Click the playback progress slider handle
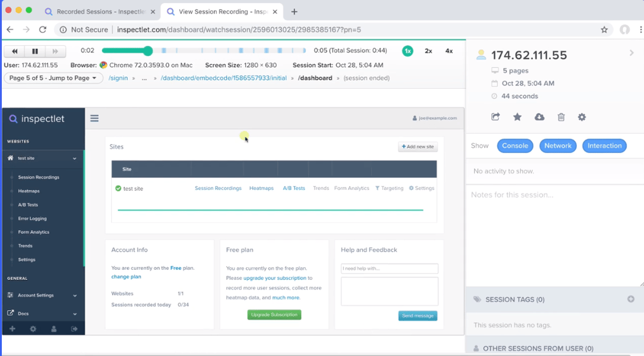The image size is (644, 356). click(148, 51)
